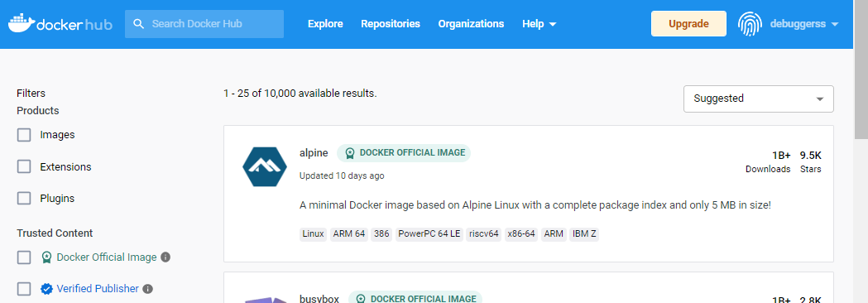The width and height of the screenshot is (868, 303).
Task: Click the '1 - 25 of 10,000' results text
Action: (x=300, y=93)
